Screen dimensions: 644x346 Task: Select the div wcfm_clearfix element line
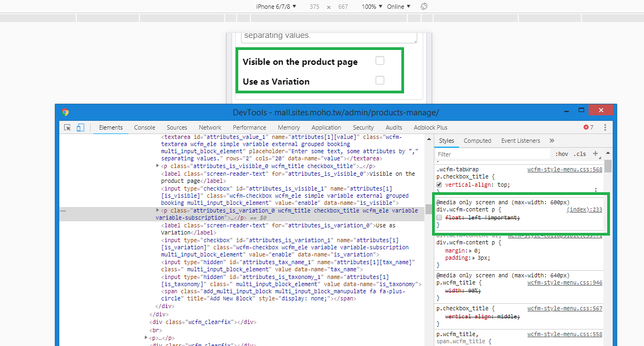(x=203, y=322)
